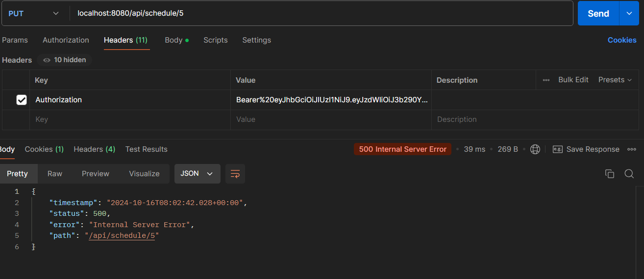
Task: Click the status 500 value
Action: [100, 213]
